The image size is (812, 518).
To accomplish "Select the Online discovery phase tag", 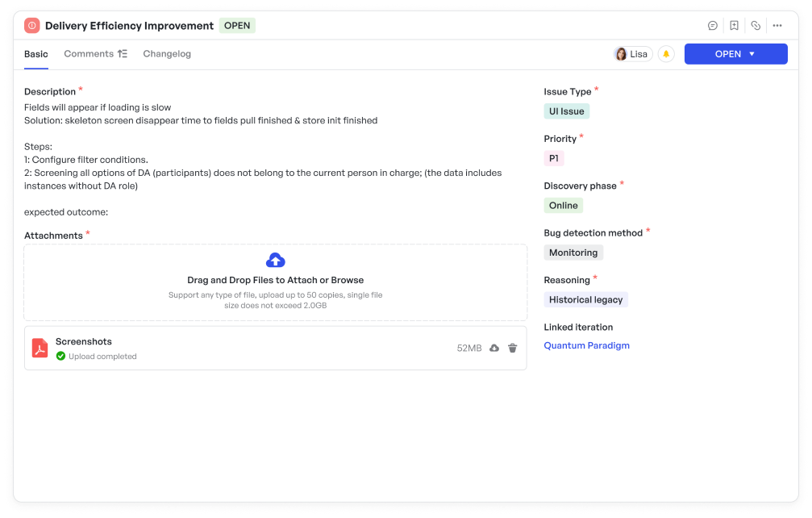I will coord(563,206).
